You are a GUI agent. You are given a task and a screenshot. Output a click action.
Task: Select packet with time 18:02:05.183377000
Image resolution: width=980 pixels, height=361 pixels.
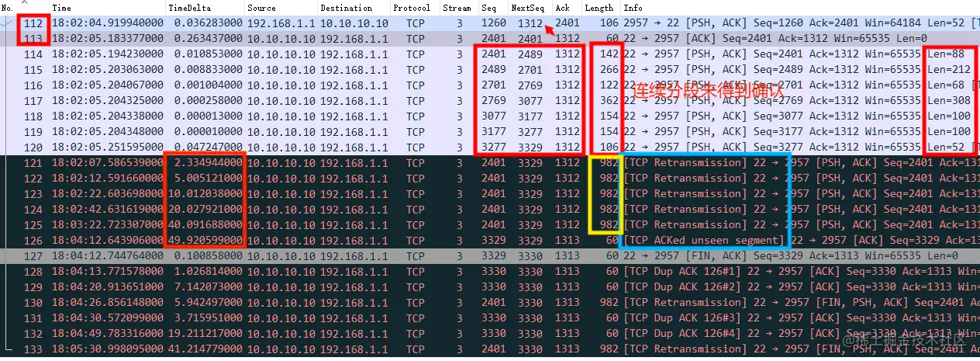(107, 39)
